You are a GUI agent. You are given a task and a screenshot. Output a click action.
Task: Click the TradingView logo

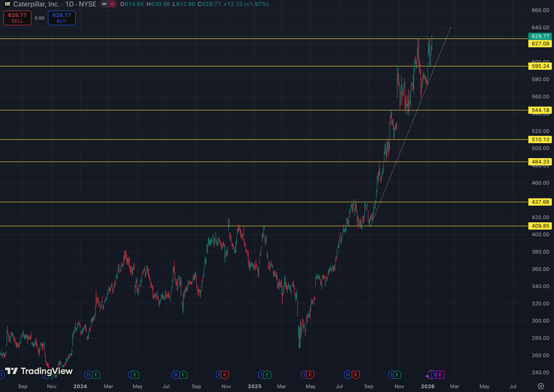(39, 371)
